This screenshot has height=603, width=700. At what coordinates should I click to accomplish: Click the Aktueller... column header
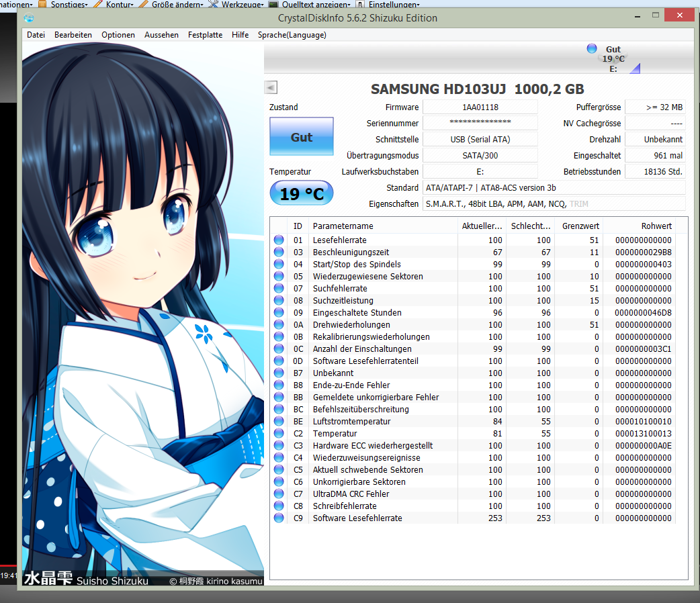(482, 226)
